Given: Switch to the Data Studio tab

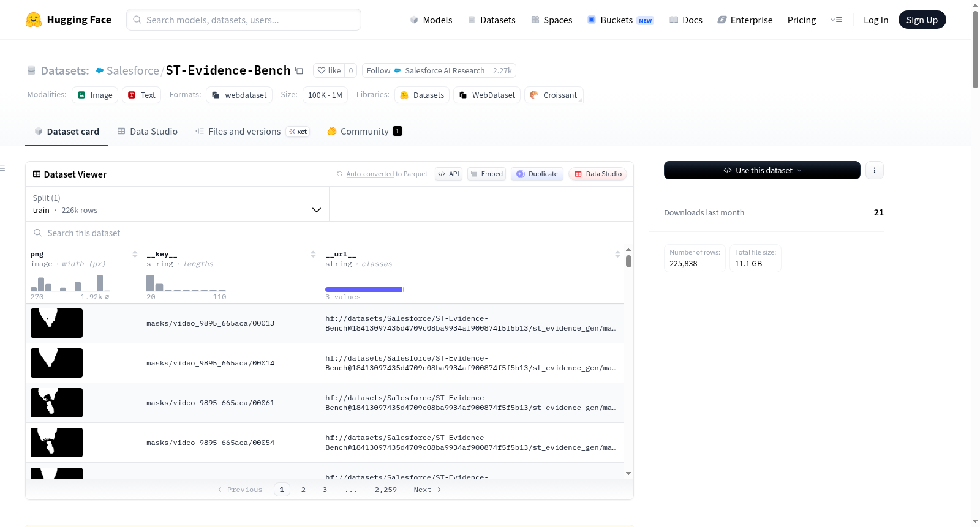Looking at the screenshot, I should pos(148,132).
